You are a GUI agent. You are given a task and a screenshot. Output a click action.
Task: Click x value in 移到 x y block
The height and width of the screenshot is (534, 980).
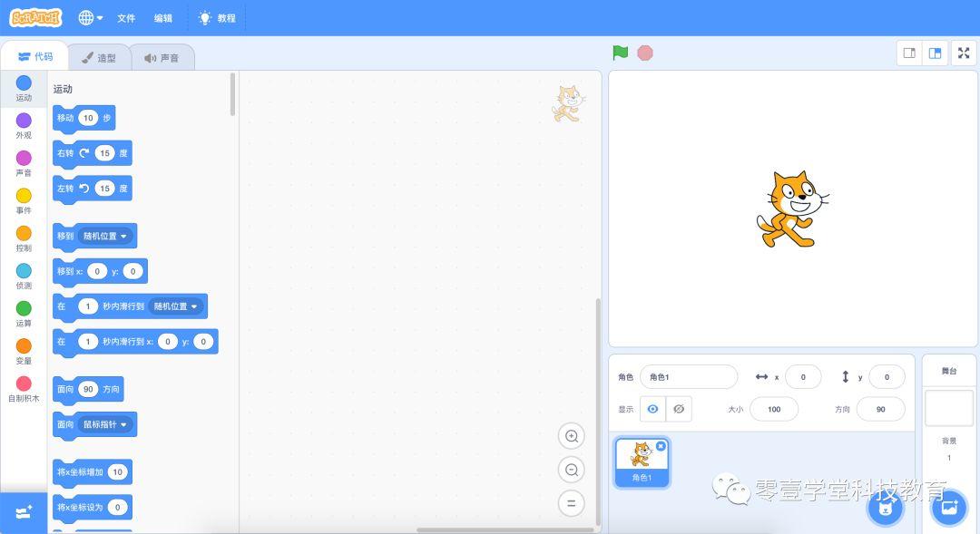97,271
